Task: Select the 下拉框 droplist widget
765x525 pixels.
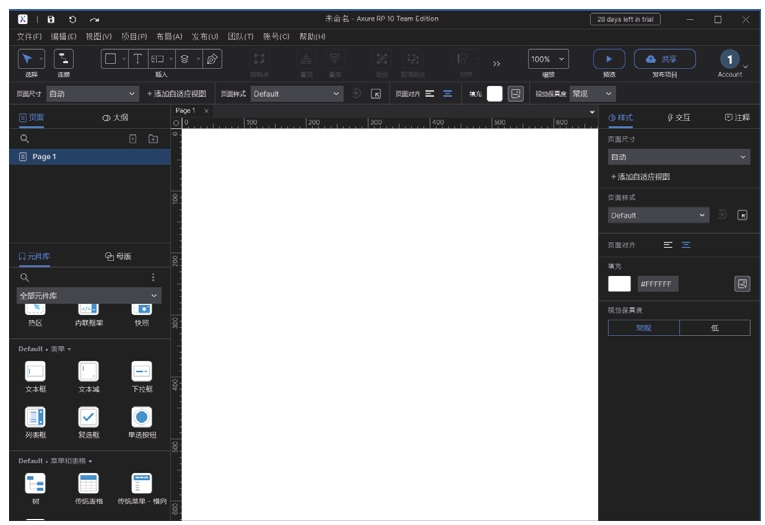Action: pos(142,372)
